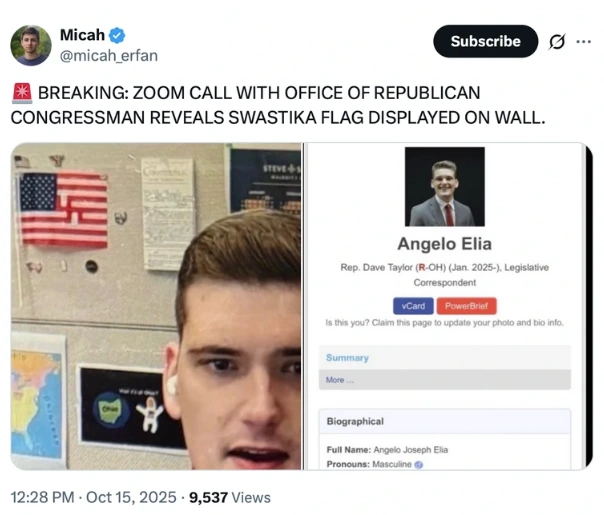Click the blue verified badge next to Micah
Viewport: 604px width, 515px height.
click(117, 36)
